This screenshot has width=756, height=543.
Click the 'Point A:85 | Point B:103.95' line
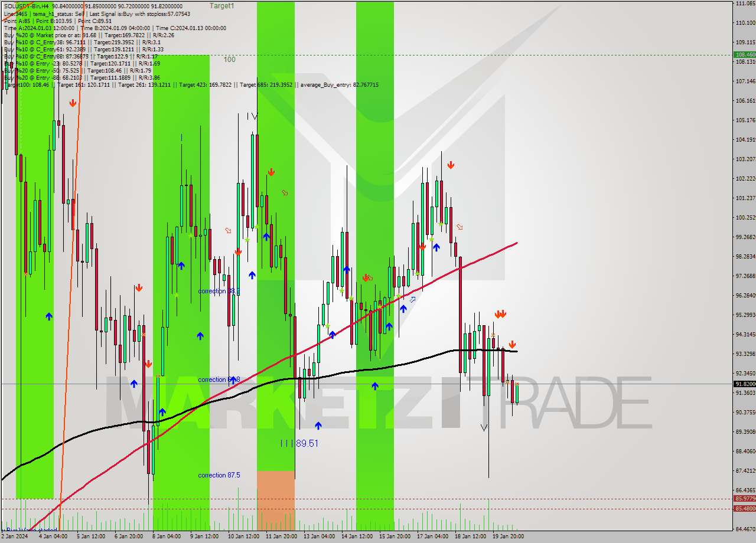click(58, 20)
